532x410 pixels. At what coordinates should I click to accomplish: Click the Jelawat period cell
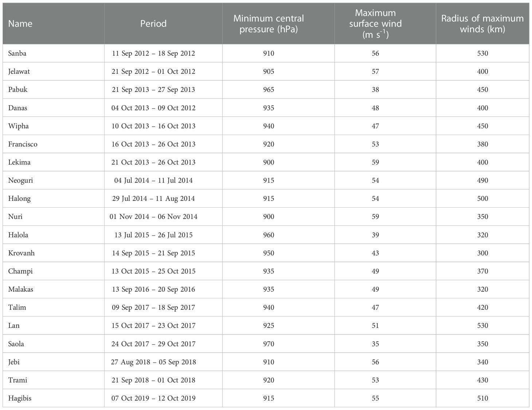coord(153,71)
